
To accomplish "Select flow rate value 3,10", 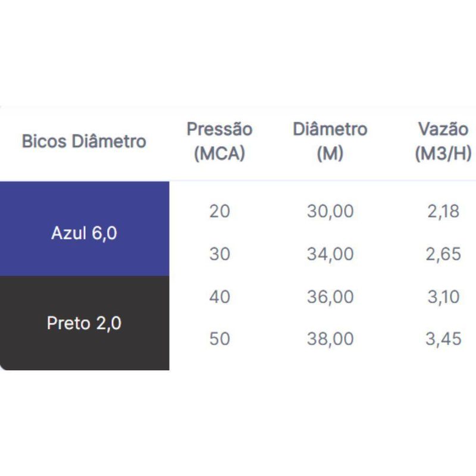I will pos(443,296).
